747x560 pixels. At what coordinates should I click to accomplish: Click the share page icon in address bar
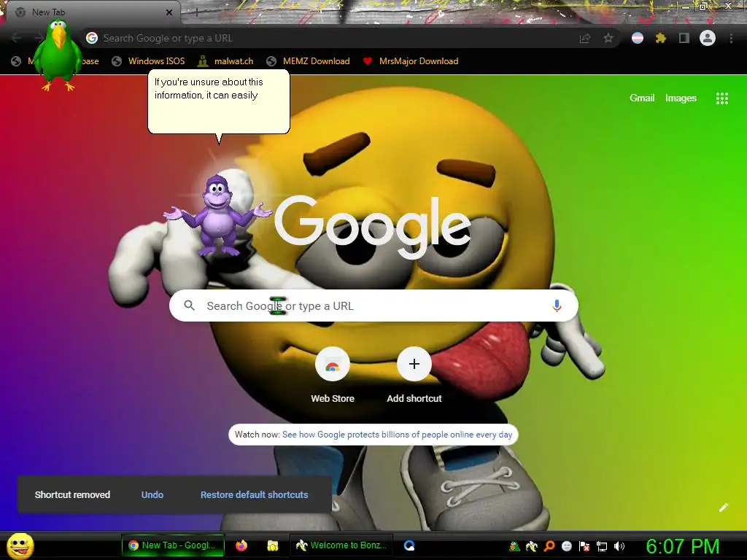(x=585, y=38)
